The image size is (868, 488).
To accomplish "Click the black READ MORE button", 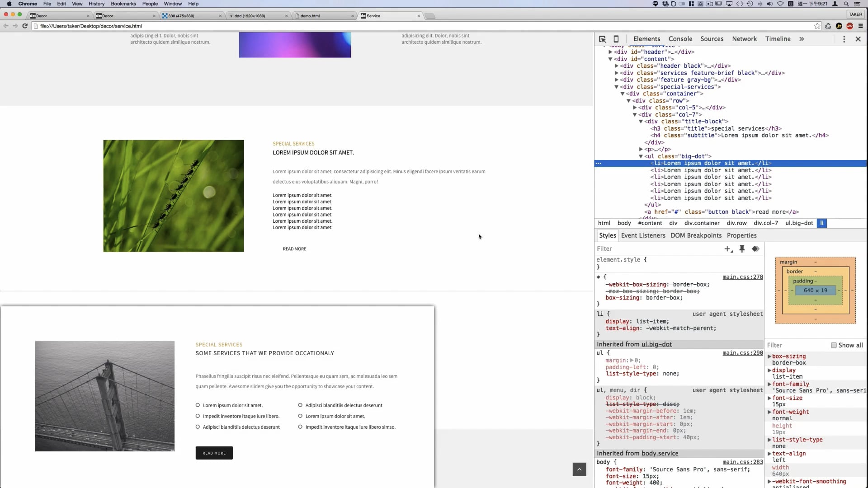I will [214, 453].
